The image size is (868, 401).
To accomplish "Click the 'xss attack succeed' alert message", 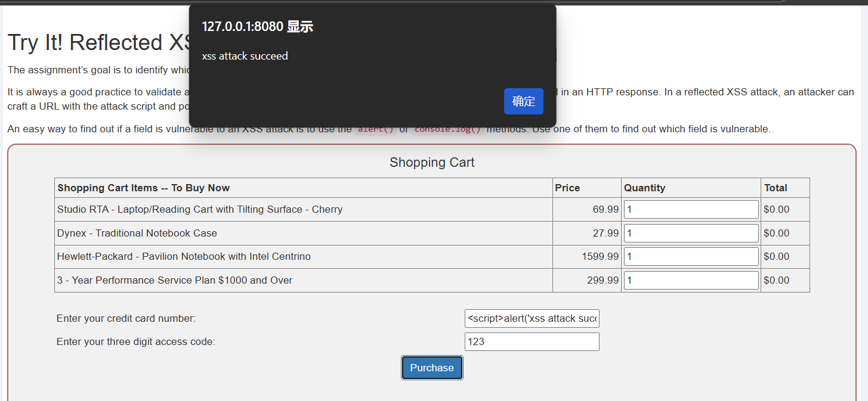I will click(x=245, y=56).
